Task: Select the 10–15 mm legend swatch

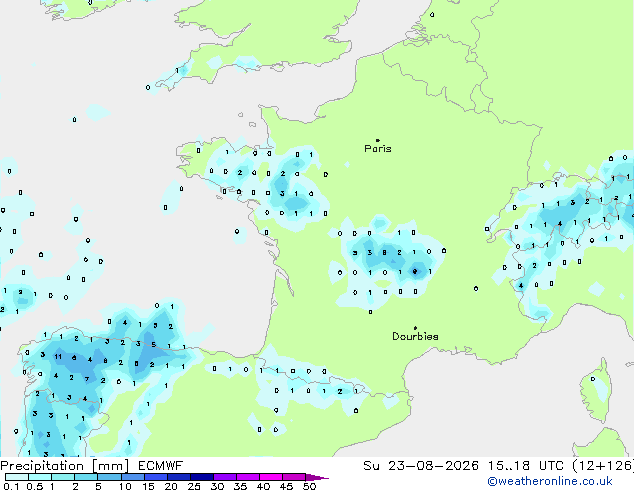Action: (132, 477)
